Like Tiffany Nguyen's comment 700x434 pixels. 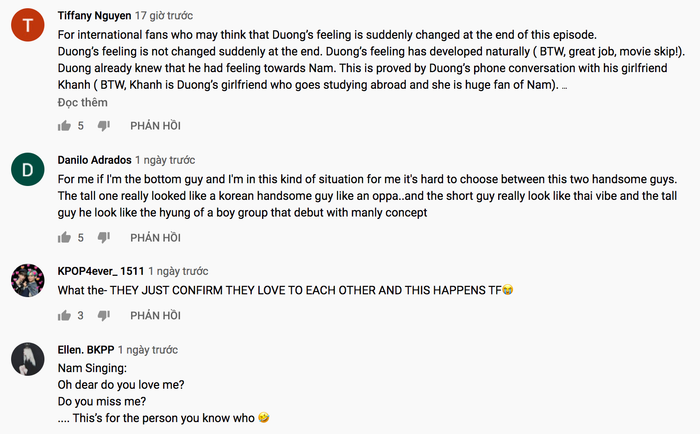tap(65, 126)
